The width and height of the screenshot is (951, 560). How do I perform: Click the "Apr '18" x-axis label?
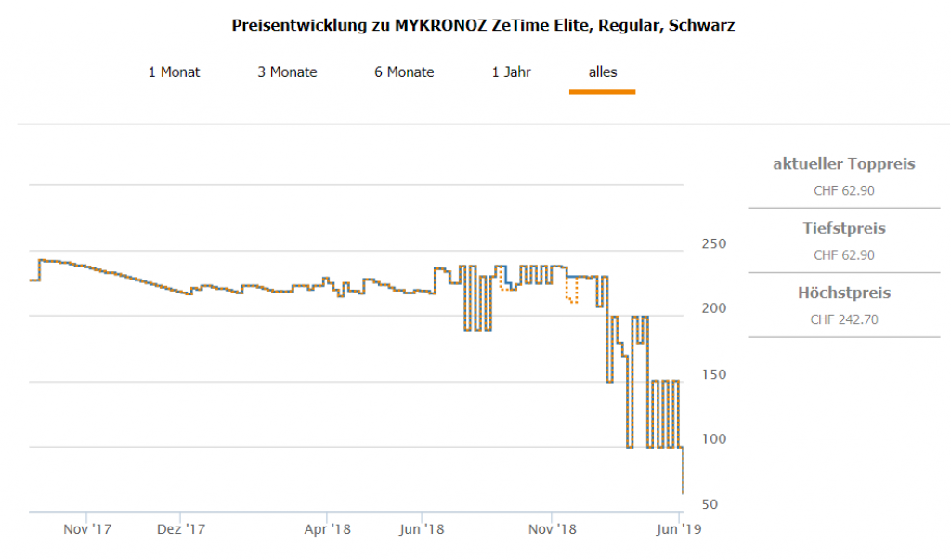328,529
